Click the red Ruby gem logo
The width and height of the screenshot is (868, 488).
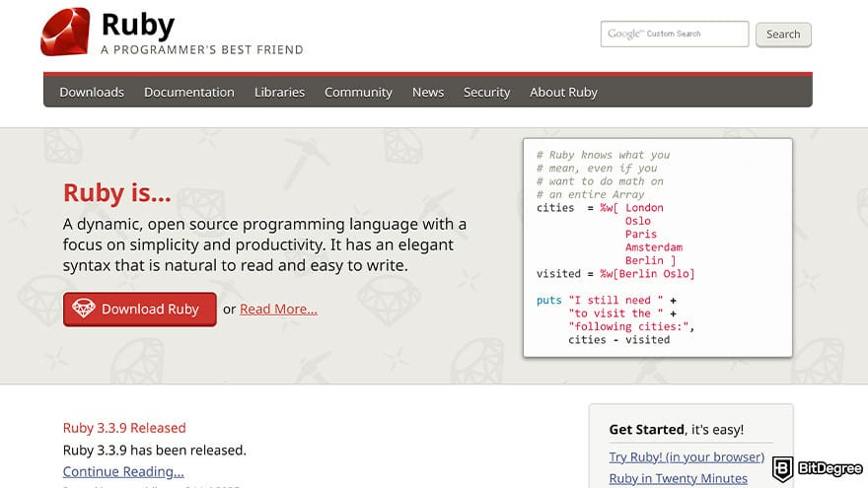[x=65, y=32]
